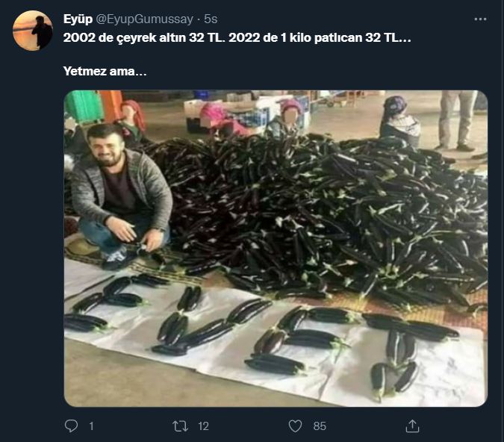The width and height of the screenshot is (504, 442).
Task: Open the three-dot more options menu
Action: [480, 18]
